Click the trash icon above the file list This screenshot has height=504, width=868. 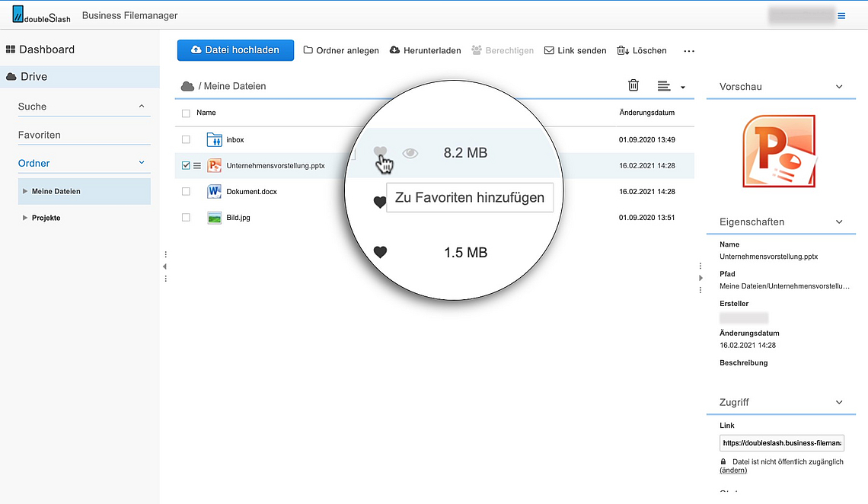(x=633, y=86)
